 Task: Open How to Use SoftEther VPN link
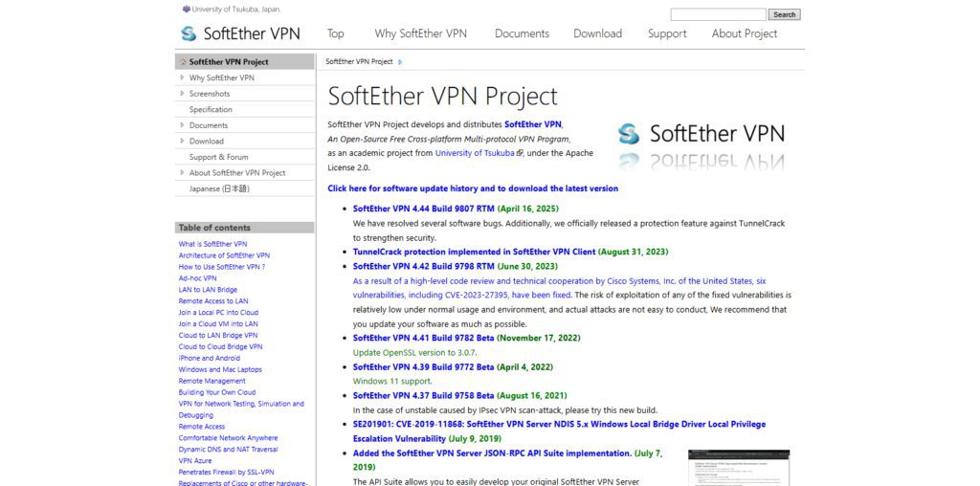pos(222,267)
